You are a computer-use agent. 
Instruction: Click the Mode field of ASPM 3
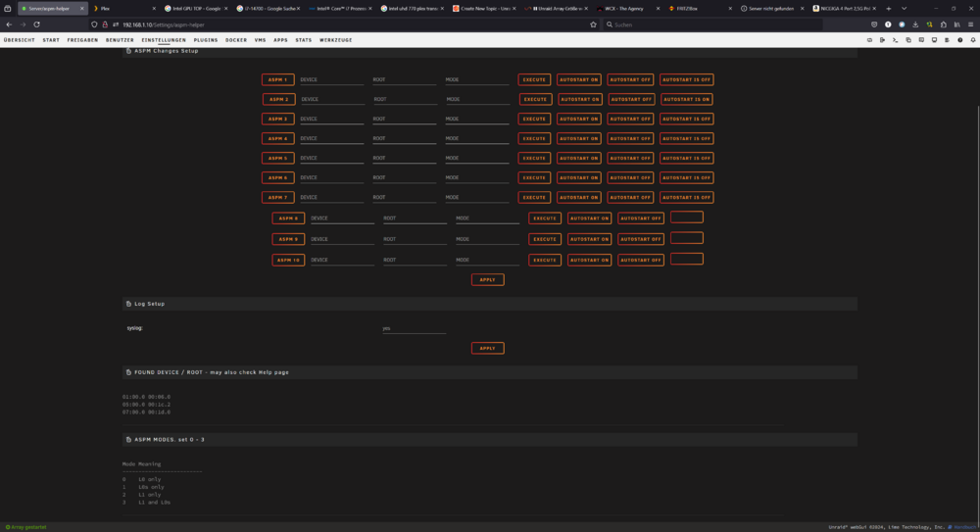coord(477,119)
